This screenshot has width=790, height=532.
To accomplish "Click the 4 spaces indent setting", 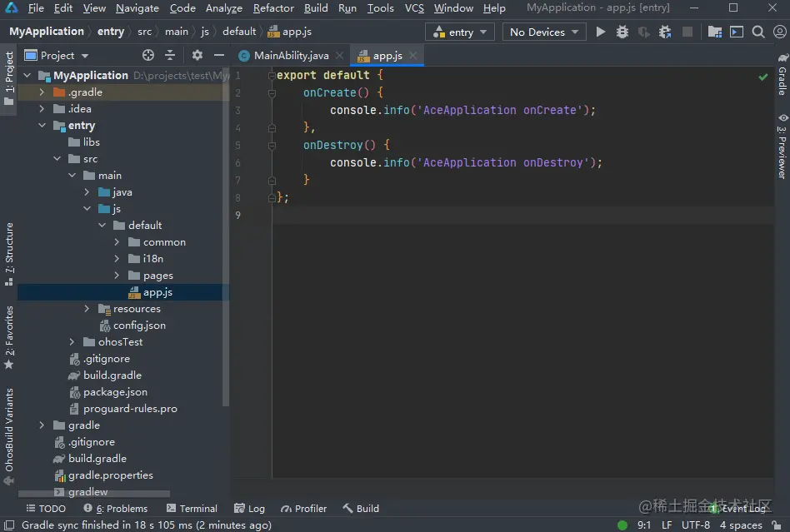I will coord(741,525).
